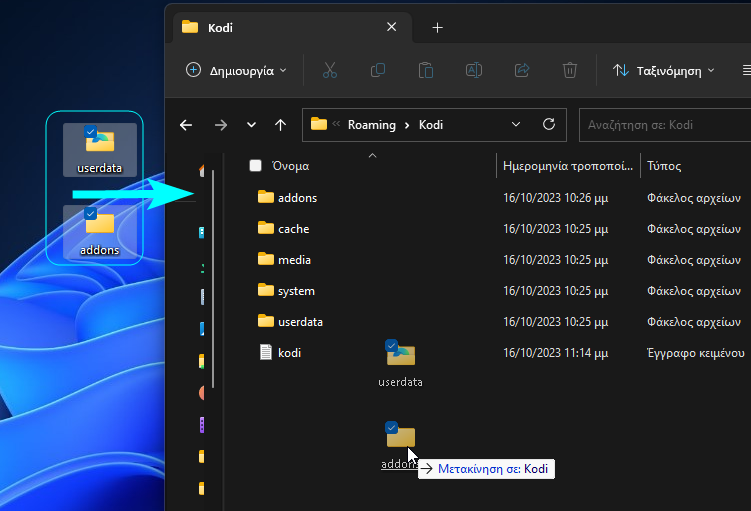751x511 pixels.
Task: Select the addons folder on the desktop
Action: (100, 232)
